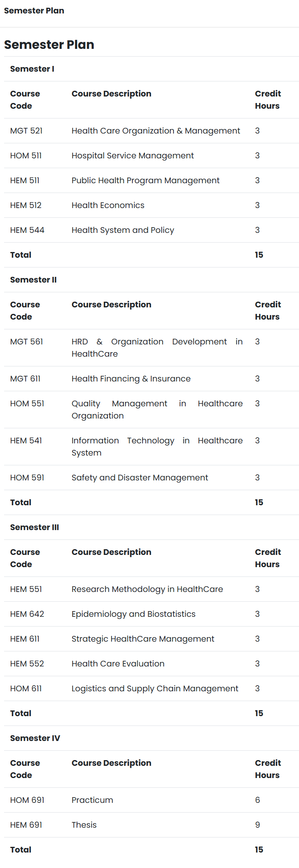Select the MGT 521 course code

tap(26, 131)
